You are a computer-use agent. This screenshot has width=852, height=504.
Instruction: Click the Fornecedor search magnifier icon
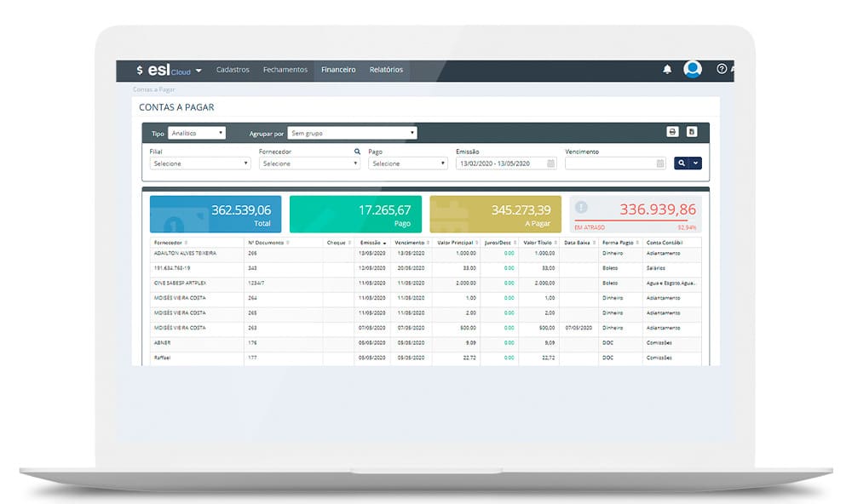point(357,152)
